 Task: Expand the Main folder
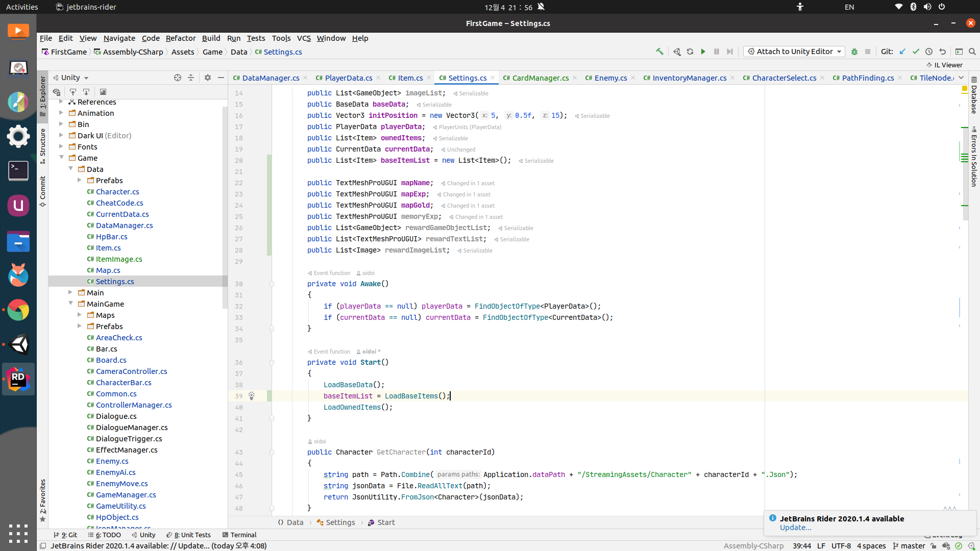70,293
